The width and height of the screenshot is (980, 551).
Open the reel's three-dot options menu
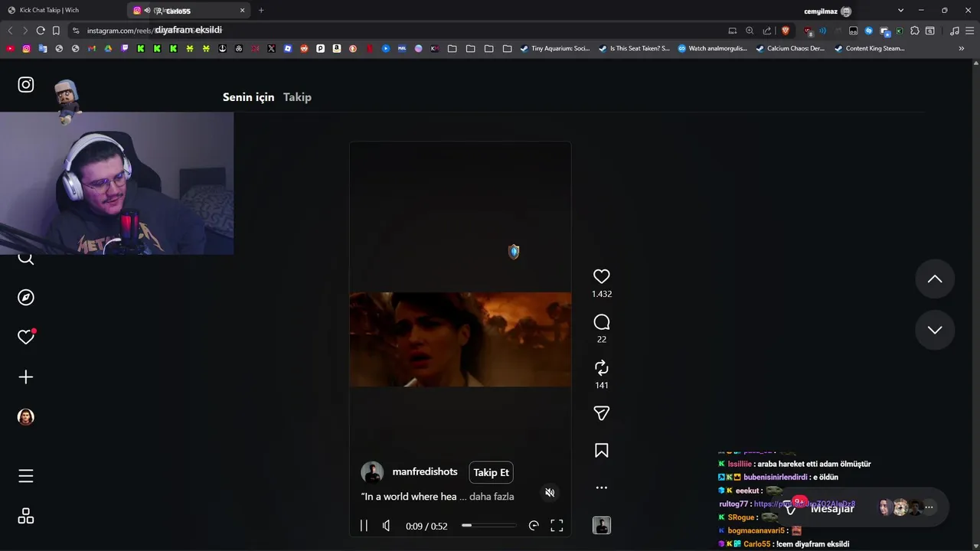pos(602,487)
